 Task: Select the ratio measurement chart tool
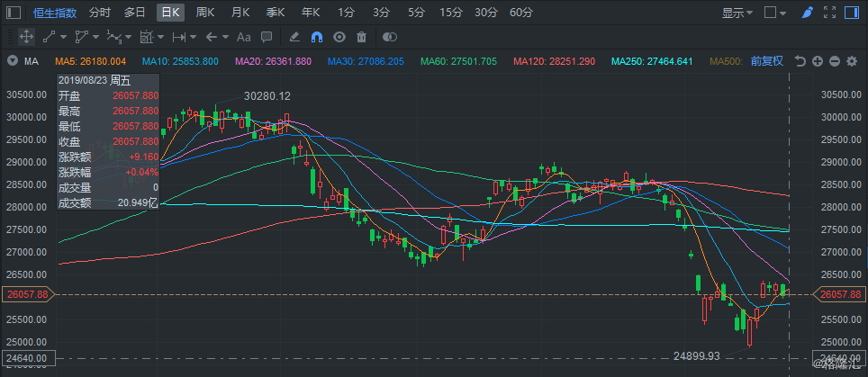point(147,37)
